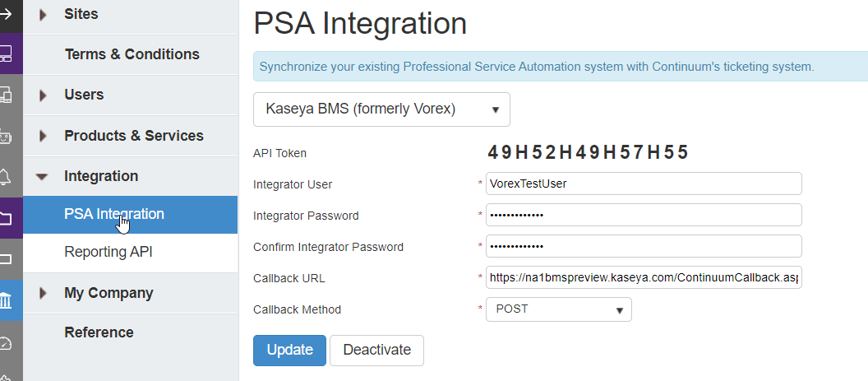Image resolution: width=868 pixels, height=381 pixels.
Task: Click the arrow icon atop the left strip
Action: tap(6, 13)
